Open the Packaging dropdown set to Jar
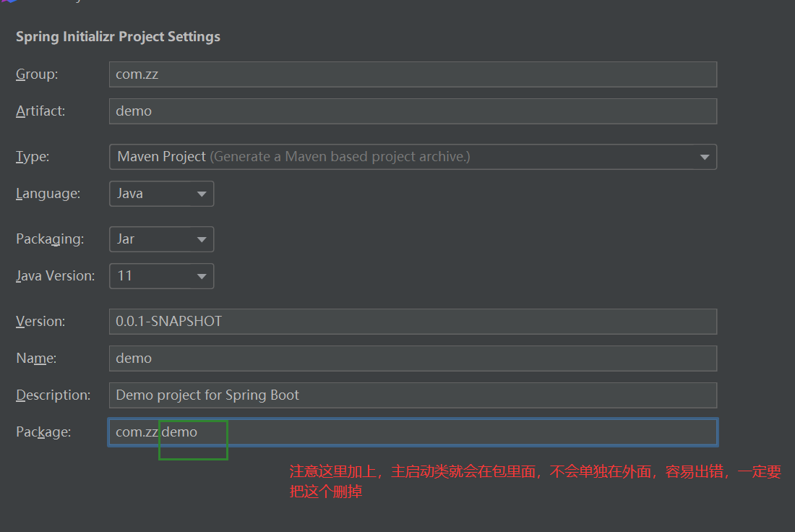 (161, 239)
